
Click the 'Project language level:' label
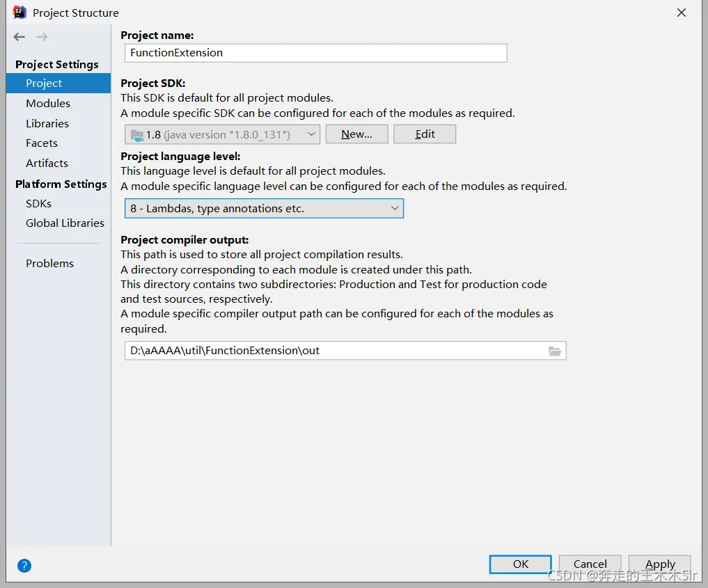click(x=180, y=157)
